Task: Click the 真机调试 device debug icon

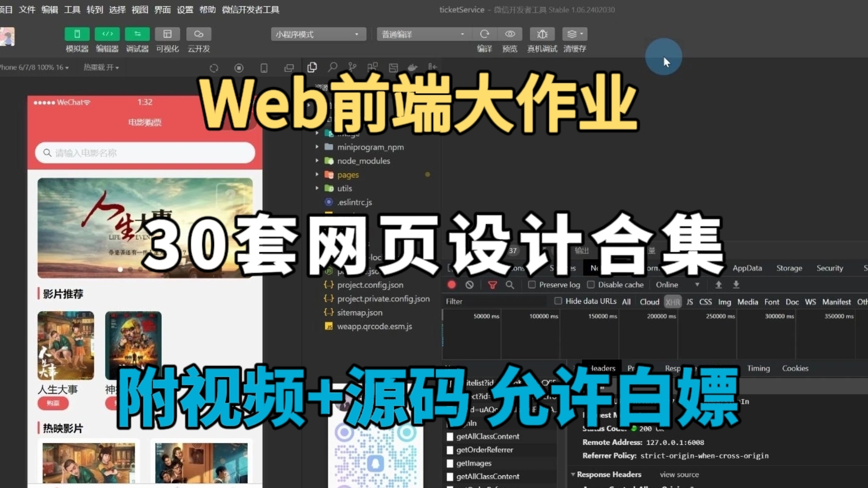Action: pos(541,34)
